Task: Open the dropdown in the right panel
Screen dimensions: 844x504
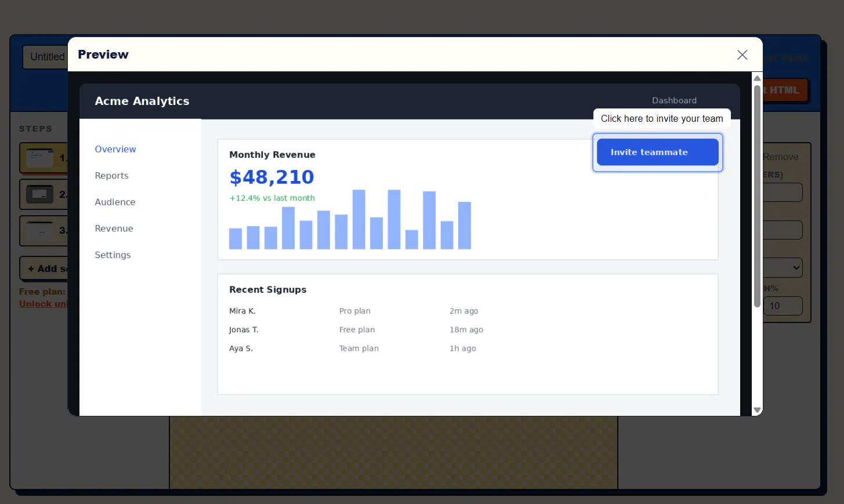Action: click(x=783, y=267)
